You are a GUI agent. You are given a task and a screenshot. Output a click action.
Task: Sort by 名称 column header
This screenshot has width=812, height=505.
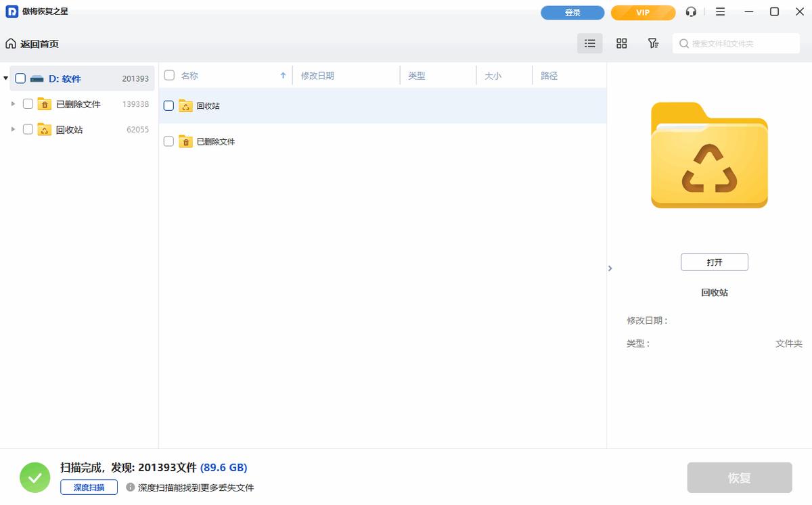tap(189, 76)
